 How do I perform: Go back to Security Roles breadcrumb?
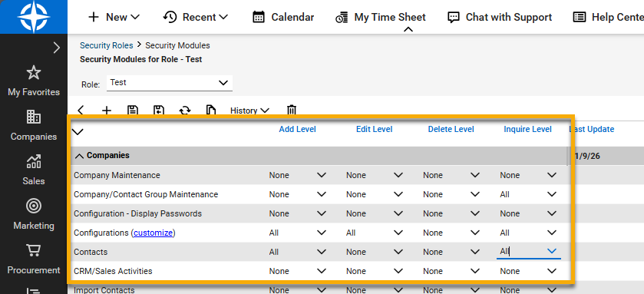point(107,45)
